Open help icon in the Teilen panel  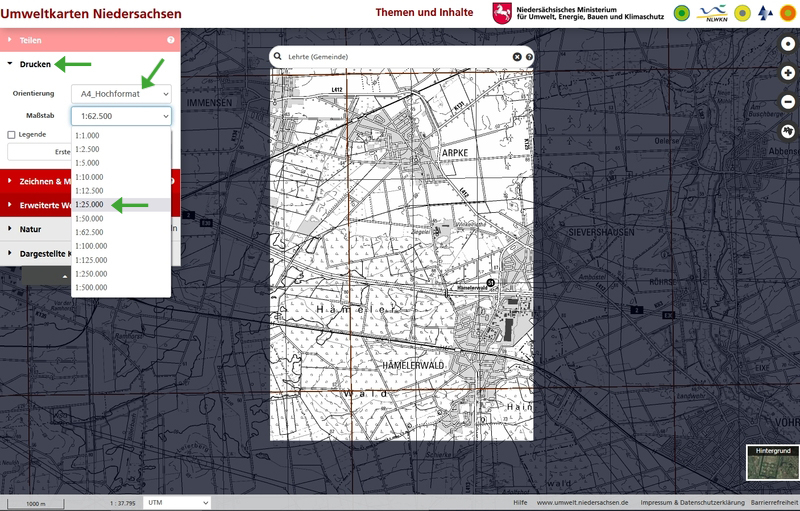click(x=171, y=40)
